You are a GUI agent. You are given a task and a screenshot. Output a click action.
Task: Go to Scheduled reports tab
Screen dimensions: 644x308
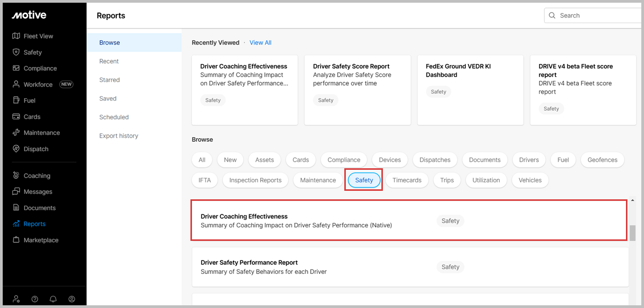coord(114,117)
